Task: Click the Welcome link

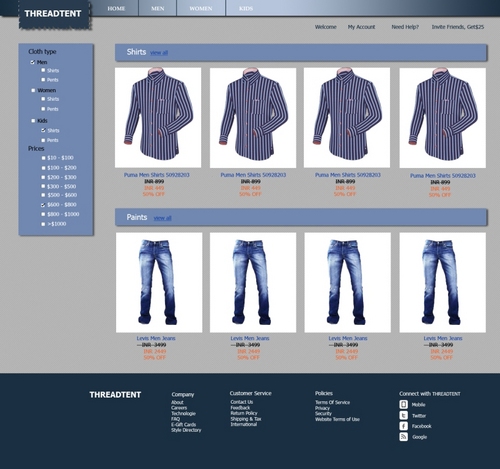Action: [326, 27]
